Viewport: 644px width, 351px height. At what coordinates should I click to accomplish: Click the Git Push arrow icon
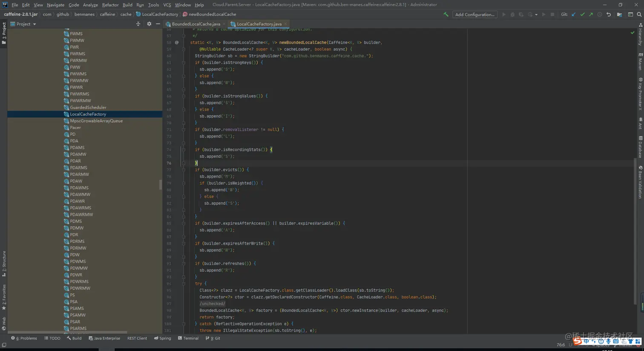[x=591, y=14]
